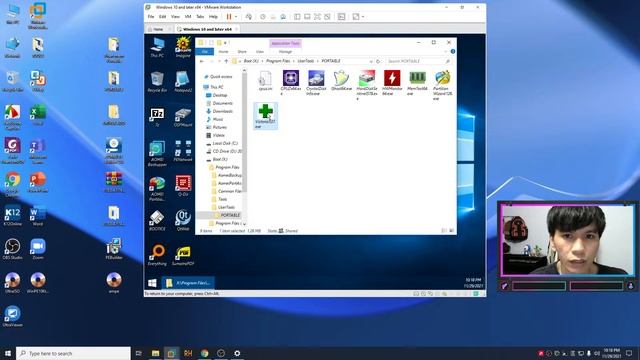Screen dimensions: 640x360
Task: Click Explorer back navigation arrow
Action: click(202, 61)
